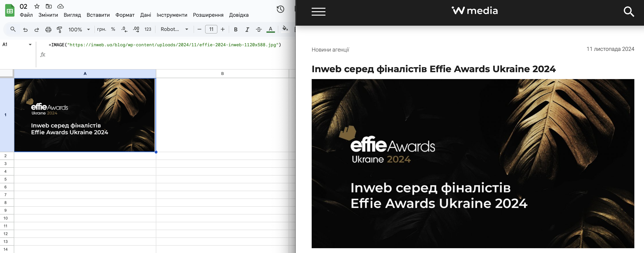This screenshot has width=644, height=253.
Task: Open the Вигляд menu
Action: point(72,15)
